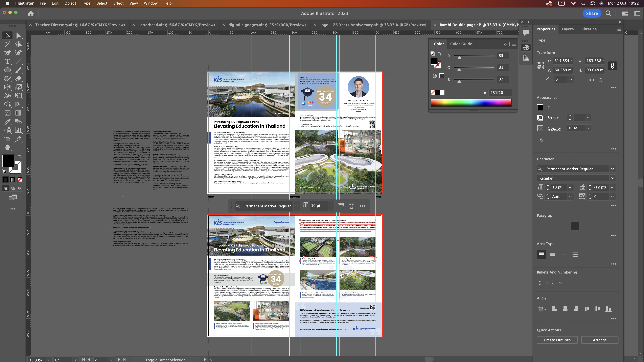Flip selection horizontally in Transform

pyautogui.click(x=592, y=80)
